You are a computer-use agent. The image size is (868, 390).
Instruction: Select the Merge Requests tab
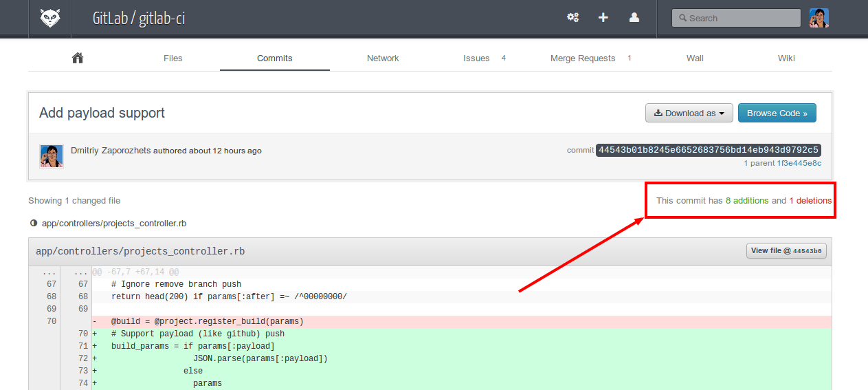coord(582,58)
